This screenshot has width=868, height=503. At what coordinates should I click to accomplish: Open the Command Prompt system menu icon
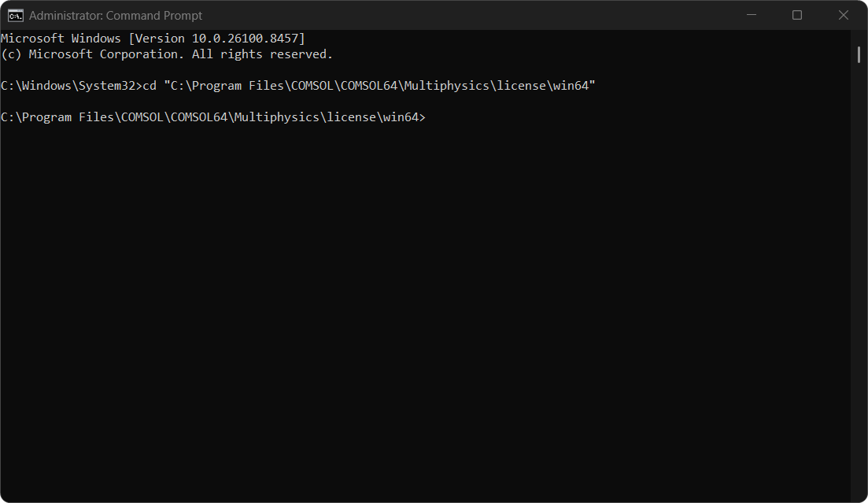click(16, 16)
